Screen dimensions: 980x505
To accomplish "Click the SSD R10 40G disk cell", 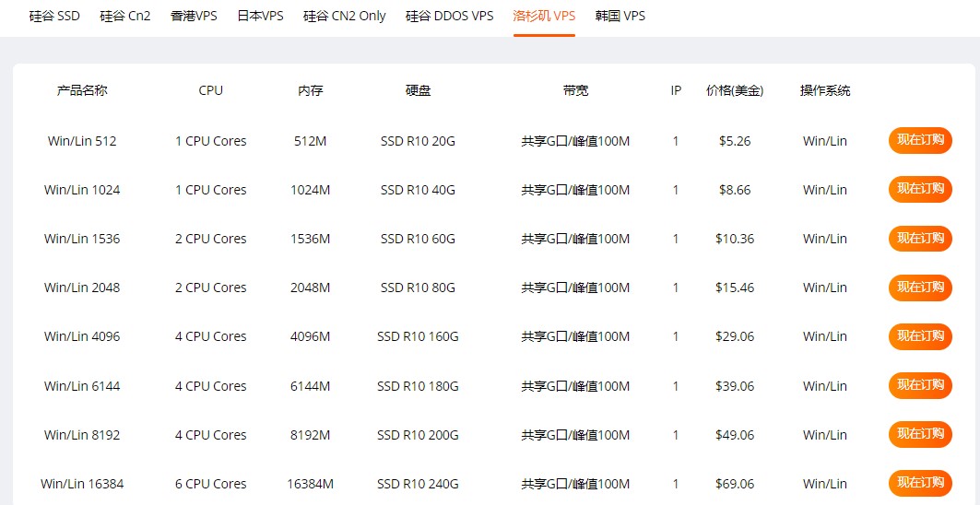I will pos(418,190).
